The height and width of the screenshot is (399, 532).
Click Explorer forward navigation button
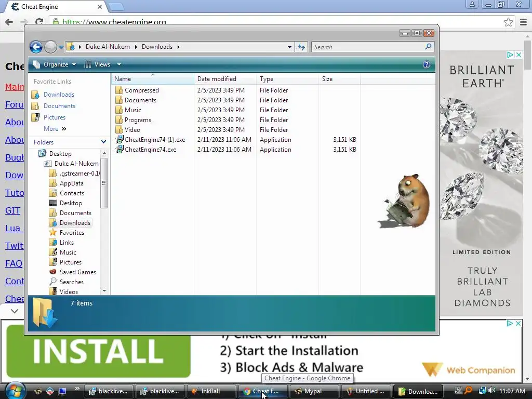(x=50, y=47)
